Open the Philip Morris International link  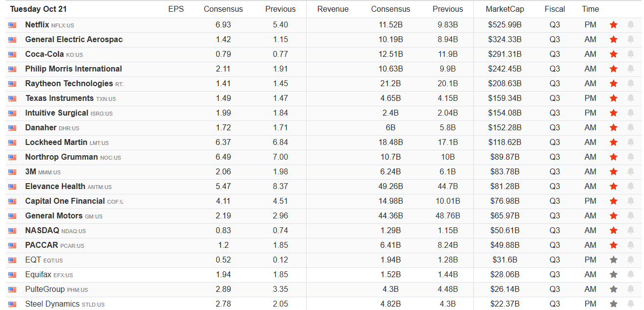74,69
